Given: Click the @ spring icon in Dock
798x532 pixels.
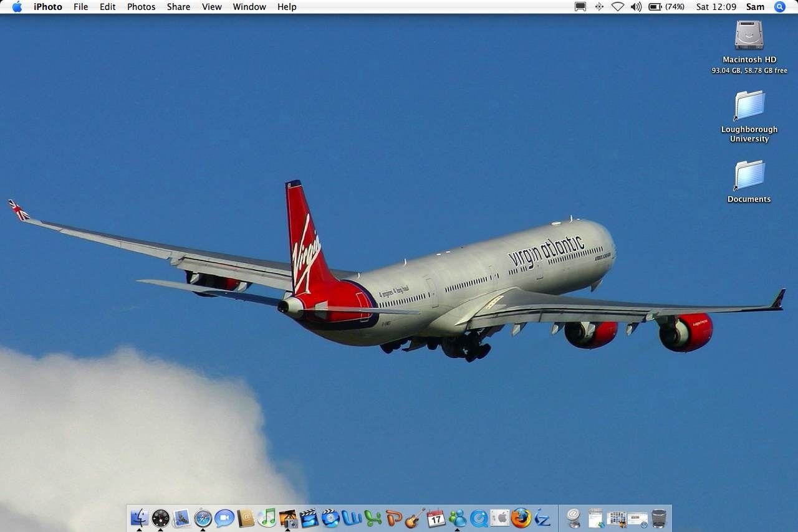Looking at the screenshot, I should [x=574, y=518].
